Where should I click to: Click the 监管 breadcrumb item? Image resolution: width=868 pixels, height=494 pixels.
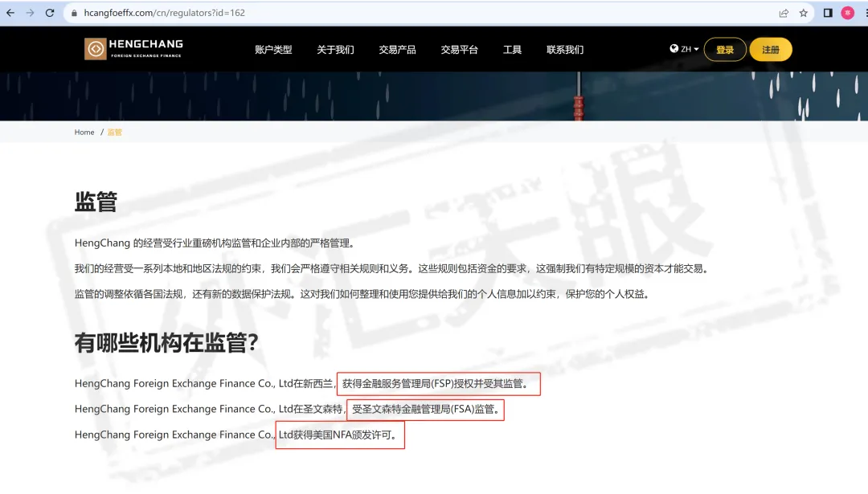pos(115,133)
